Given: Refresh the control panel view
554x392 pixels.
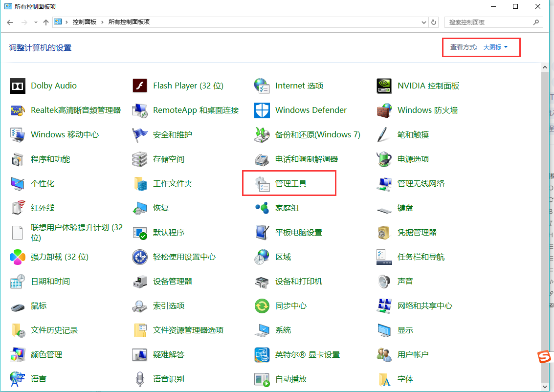Looking at the screenshot, I should click(434, 22).
